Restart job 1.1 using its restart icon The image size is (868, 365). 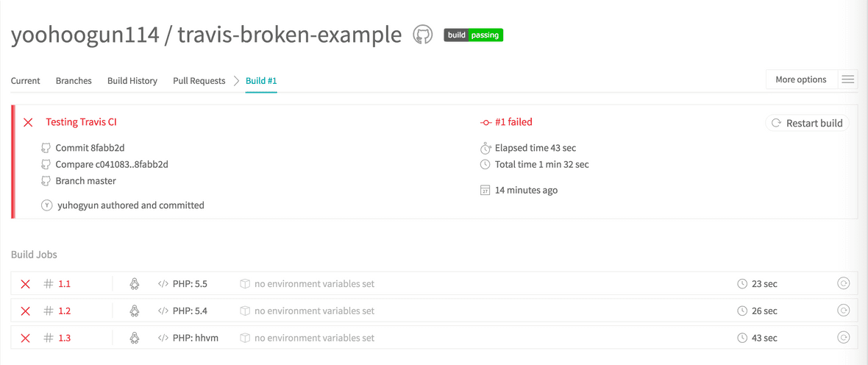coord(844,283)
